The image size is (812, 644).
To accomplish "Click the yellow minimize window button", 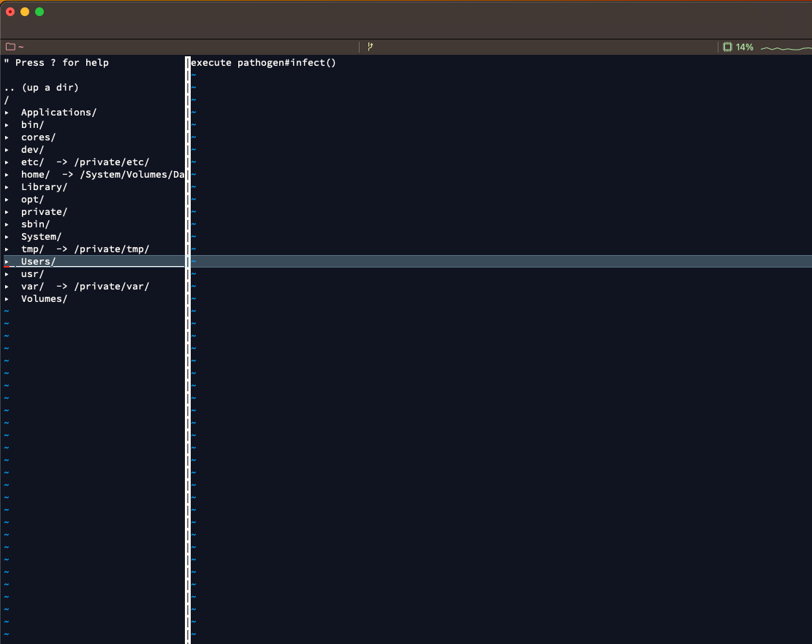I will [25, 12].
